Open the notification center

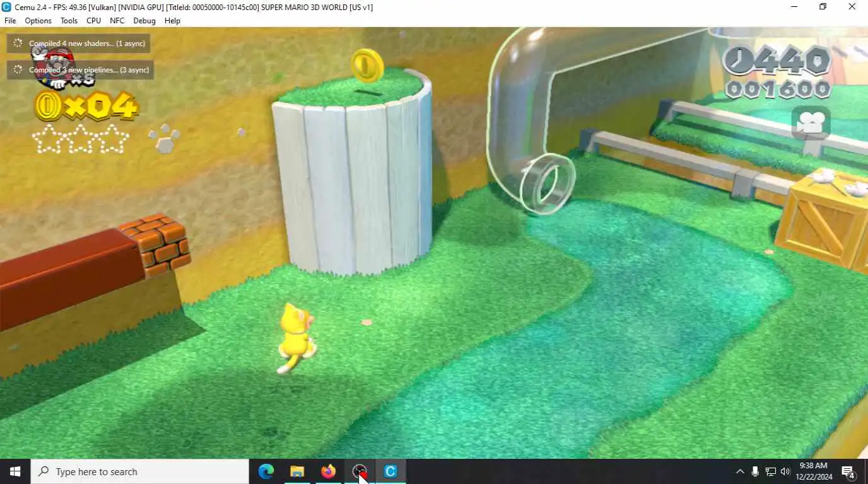click(x=848, y=471)
